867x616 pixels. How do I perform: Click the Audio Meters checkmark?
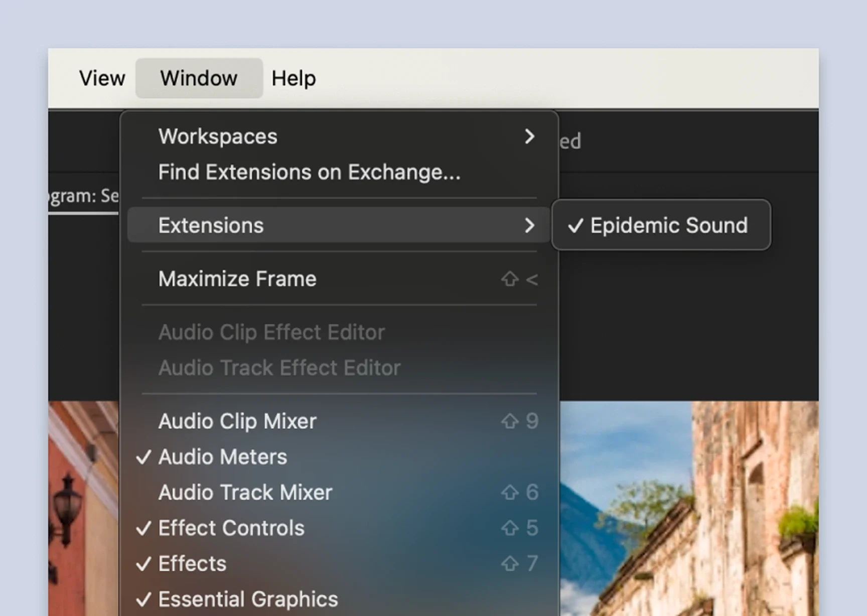(144, 457)
